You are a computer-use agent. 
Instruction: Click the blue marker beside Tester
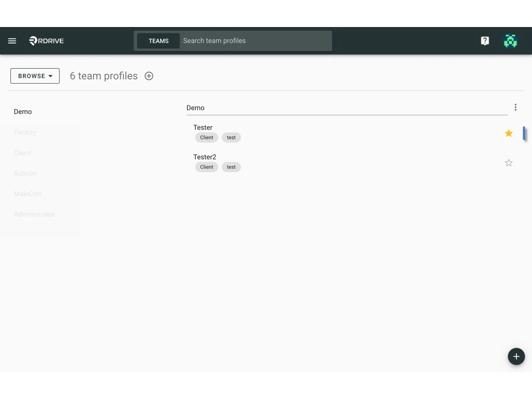click(x=525, y=134)
